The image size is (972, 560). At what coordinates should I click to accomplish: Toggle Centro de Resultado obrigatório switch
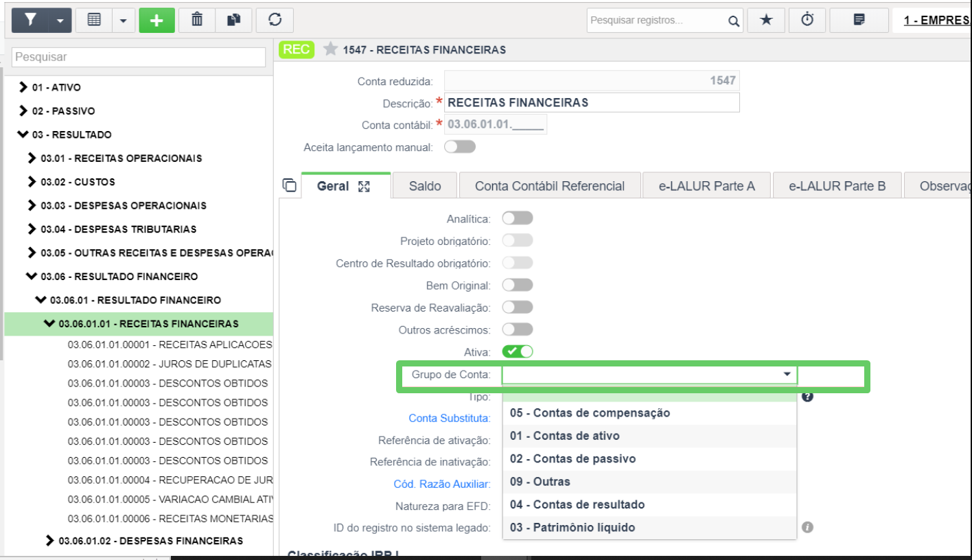pyautogui.click(x=518, y=263)
